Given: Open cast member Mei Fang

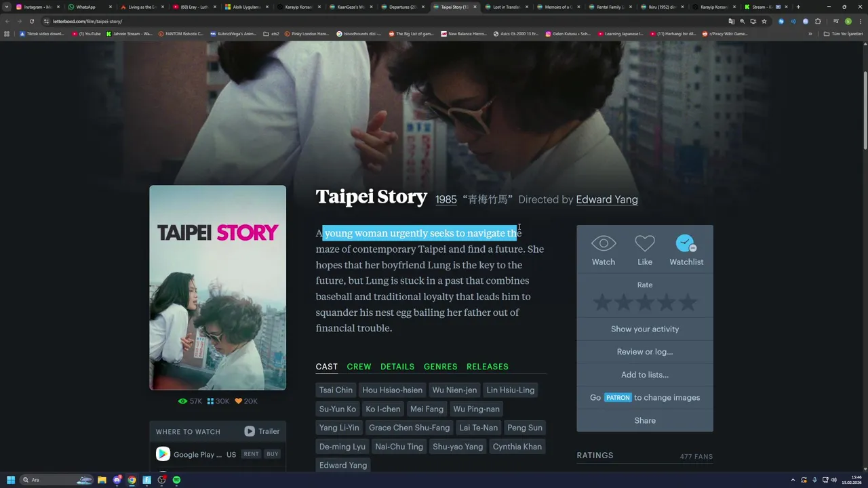Looking at the screenshot, I should [427, 409].
